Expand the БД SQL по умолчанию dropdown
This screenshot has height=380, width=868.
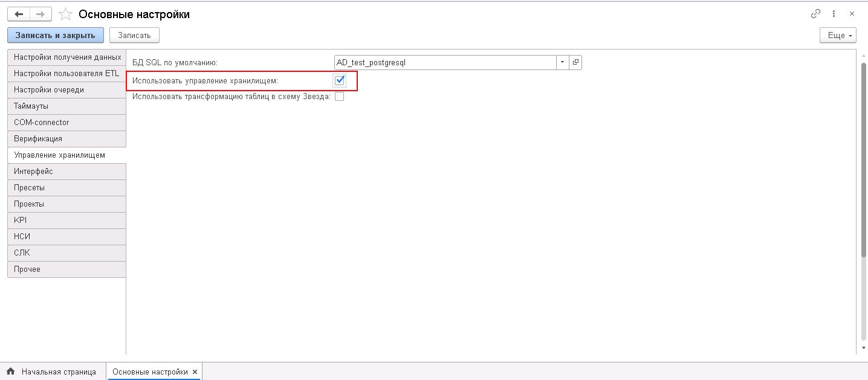563,62
